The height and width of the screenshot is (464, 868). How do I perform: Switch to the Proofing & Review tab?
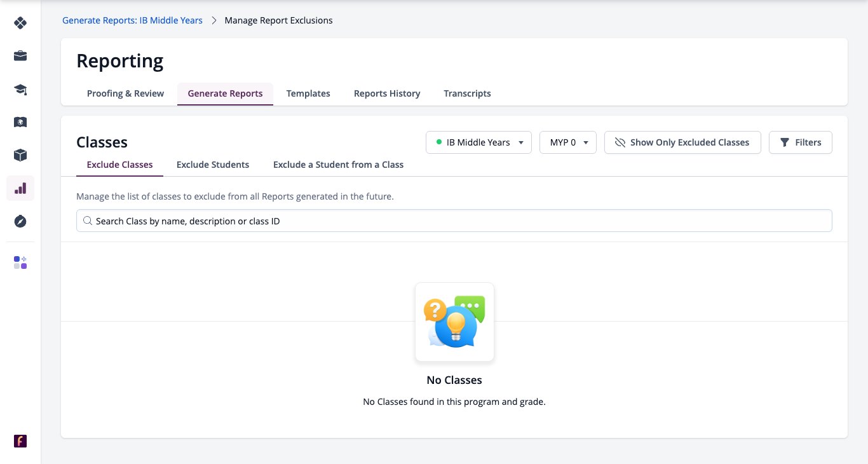[125, 93]
